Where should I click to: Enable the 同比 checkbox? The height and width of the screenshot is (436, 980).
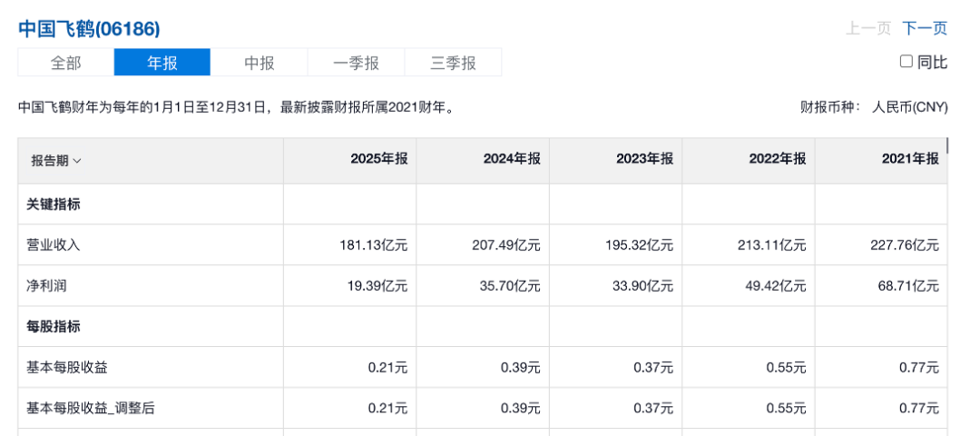pyautogui.click(x=906, y=62)
